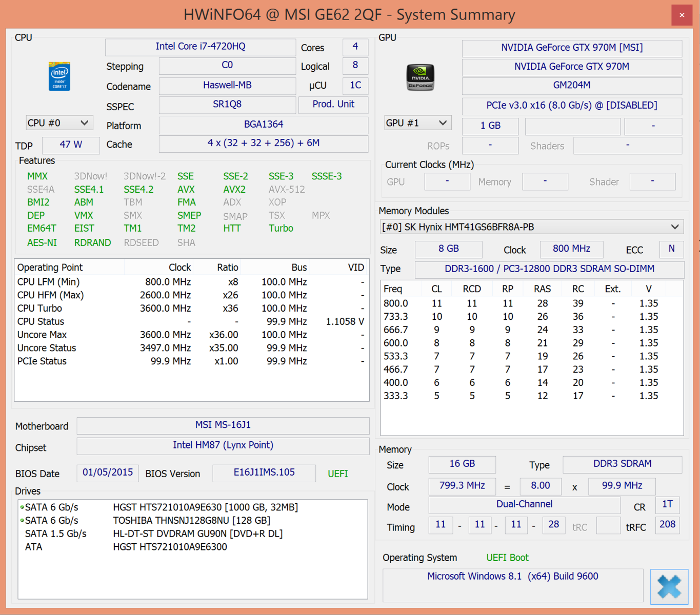Click the SR1Q8 SSPEC field
700x615 pixels.
coord(227,105)
